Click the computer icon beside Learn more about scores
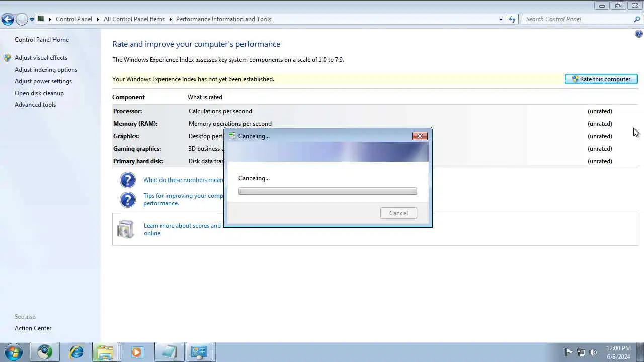This screenshot has width=644, height=362. coord(125,229)
